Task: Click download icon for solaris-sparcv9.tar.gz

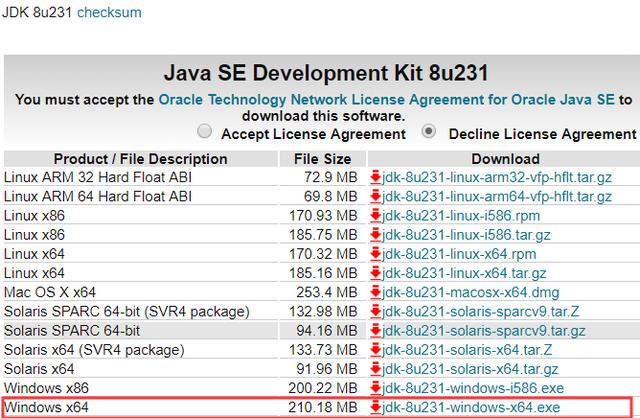Action: 375,331
